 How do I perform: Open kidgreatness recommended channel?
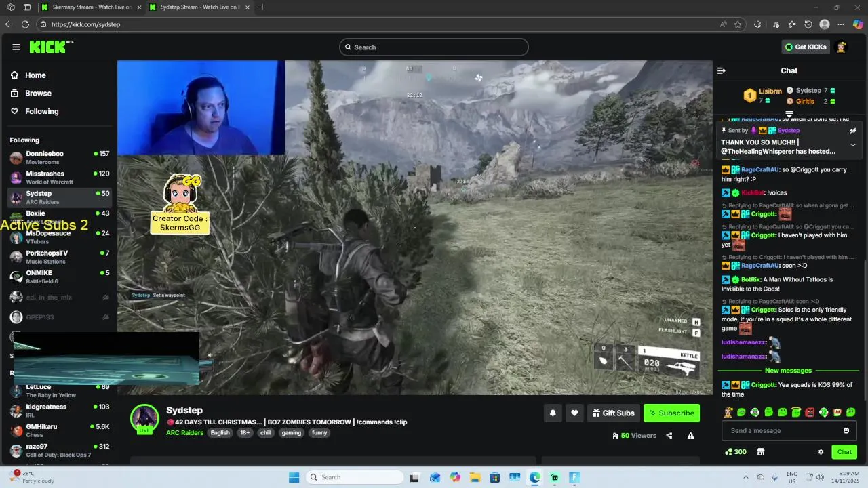pyautogui.click(x=60, y=411)
